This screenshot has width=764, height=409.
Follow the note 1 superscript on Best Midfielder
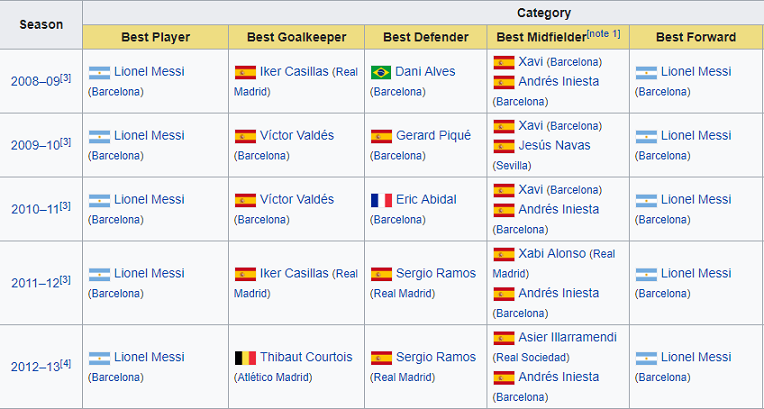point(603,34)
